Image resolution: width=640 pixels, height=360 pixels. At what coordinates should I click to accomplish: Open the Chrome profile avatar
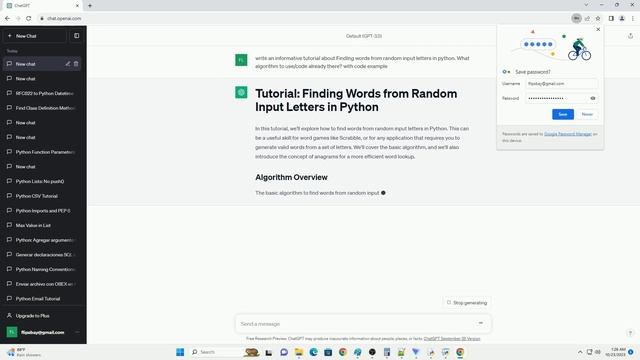622,18
